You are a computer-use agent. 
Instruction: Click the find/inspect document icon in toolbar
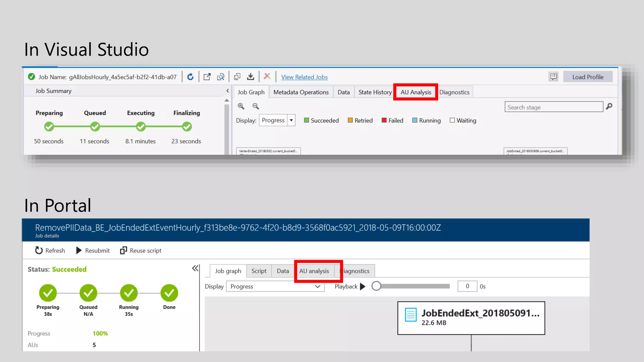(221, 77)
